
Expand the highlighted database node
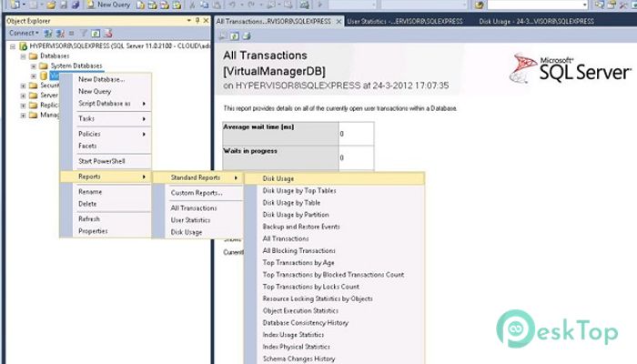[34, 76]
